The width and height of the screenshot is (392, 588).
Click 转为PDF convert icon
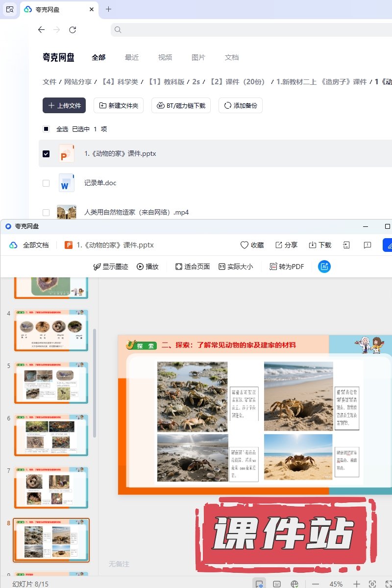(273, 267)
